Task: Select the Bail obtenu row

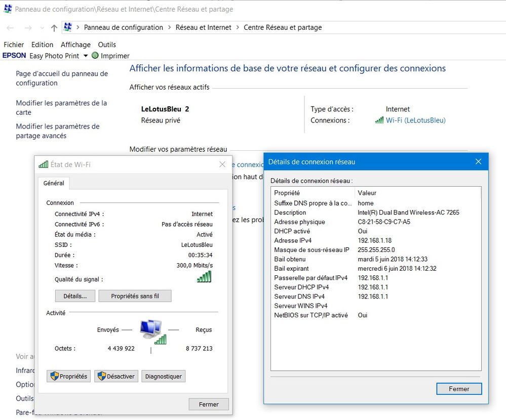Action: [x=376, y=259]
